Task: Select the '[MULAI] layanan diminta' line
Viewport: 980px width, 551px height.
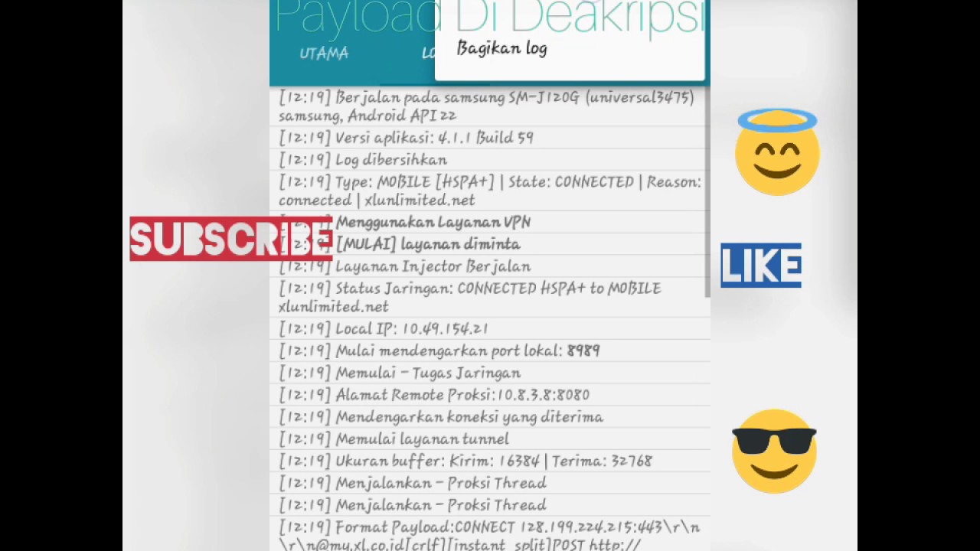Action: coord(490,244)
